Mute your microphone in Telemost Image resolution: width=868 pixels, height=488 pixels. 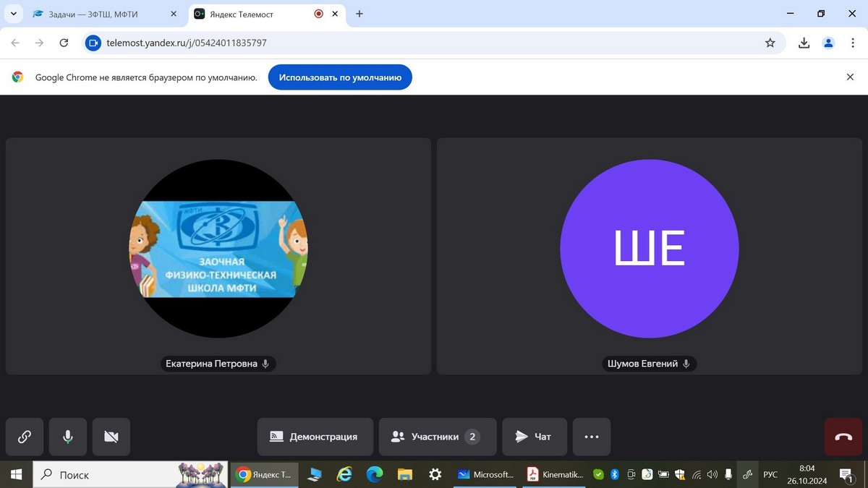coord(68,437)
